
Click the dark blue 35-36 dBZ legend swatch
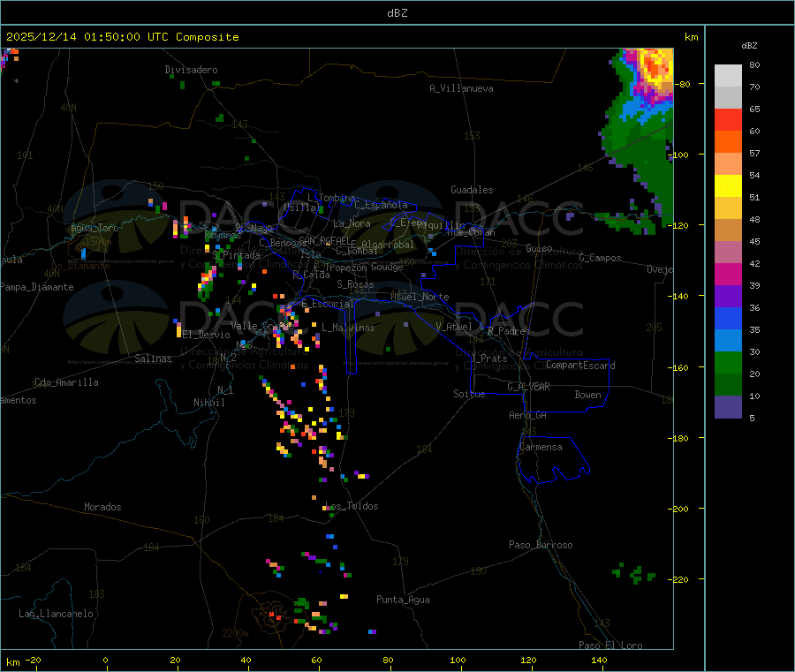pyautogui.click(x=728, y=318)
